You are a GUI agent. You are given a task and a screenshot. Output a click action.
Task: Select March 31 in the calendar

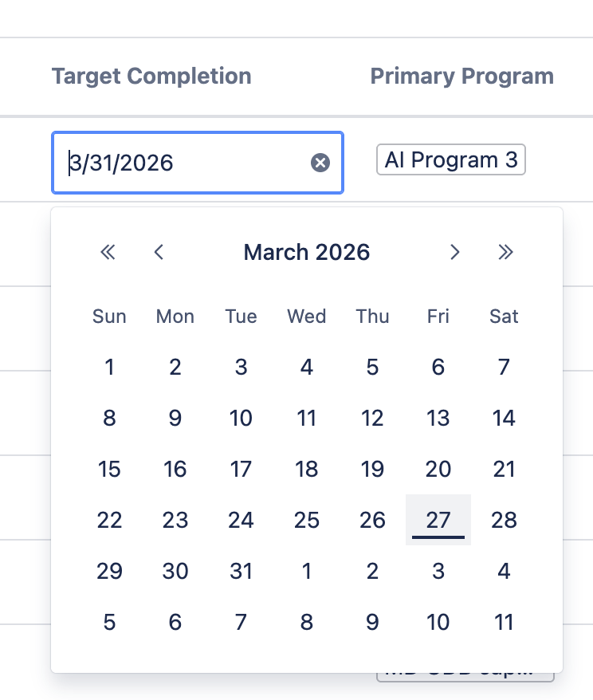pos(241,571)
